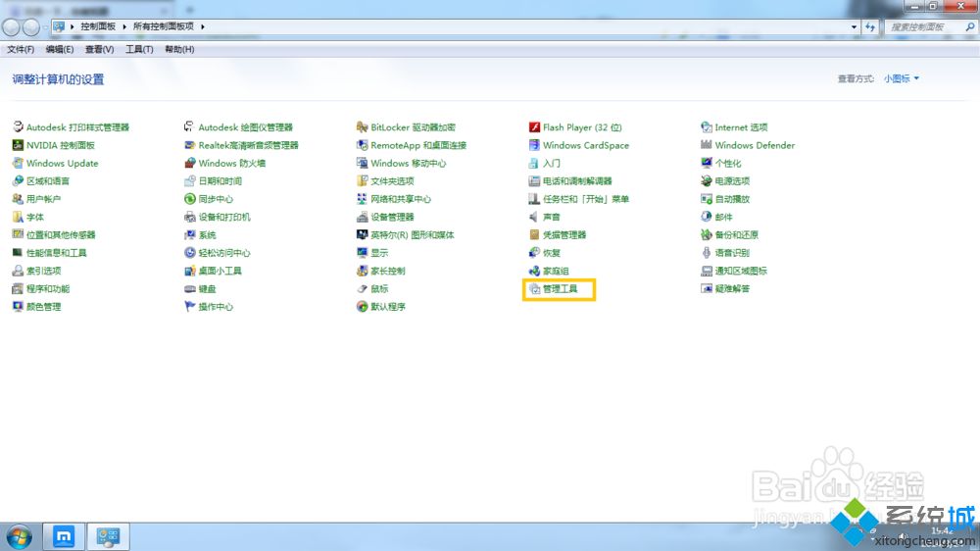Open the Windows CardSpace link
This screenshot has width=980, height=551.
586,145
